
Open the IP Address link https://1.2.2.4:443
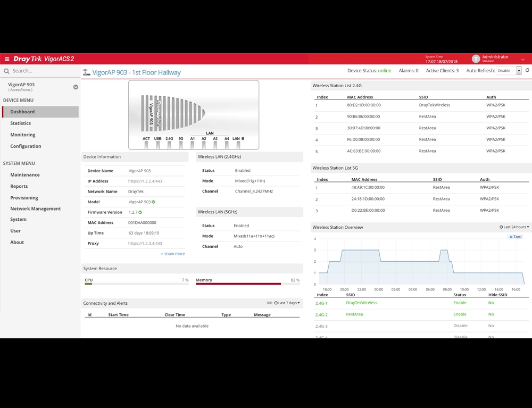145,181
